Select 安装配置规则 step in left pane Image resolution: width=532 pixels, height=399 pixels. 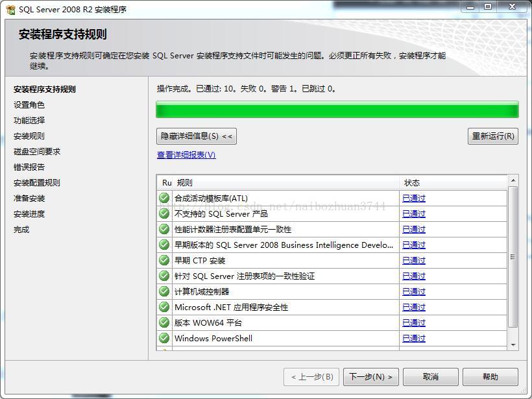(x=37, y=183)
